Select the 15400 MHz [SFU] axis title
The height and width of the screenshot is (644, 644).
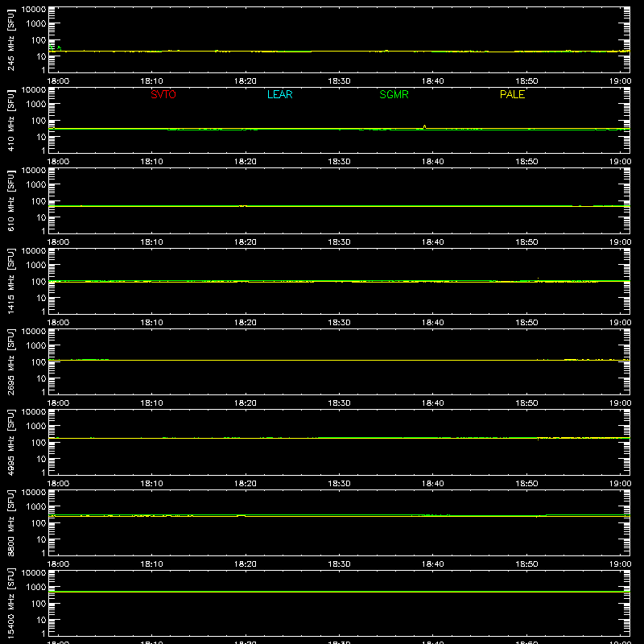point(10,603)
